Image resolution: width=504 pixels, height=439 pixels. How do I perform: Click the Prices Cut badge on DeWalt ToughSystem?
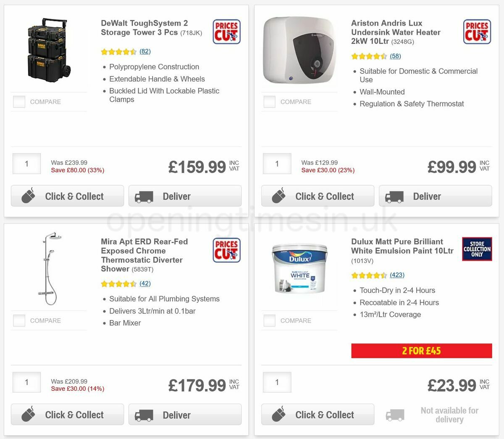(x=226, y=32)
